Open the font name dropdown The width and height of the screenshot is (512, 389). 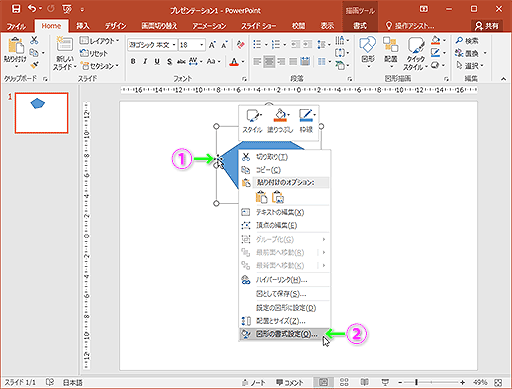(174, 45)
